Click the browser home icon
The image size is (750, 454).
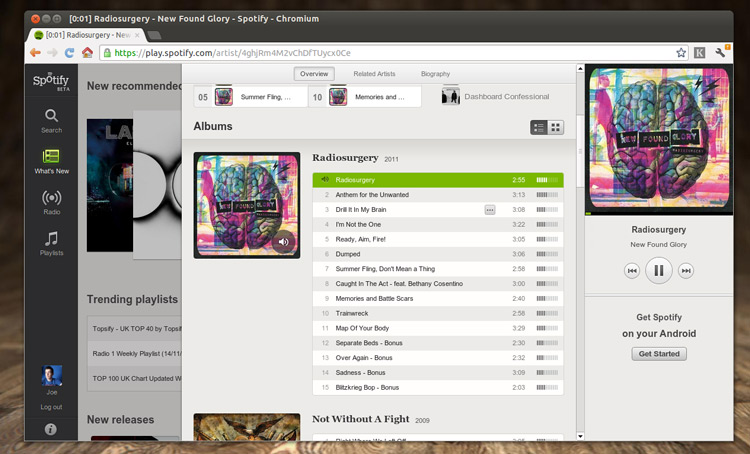87,52
